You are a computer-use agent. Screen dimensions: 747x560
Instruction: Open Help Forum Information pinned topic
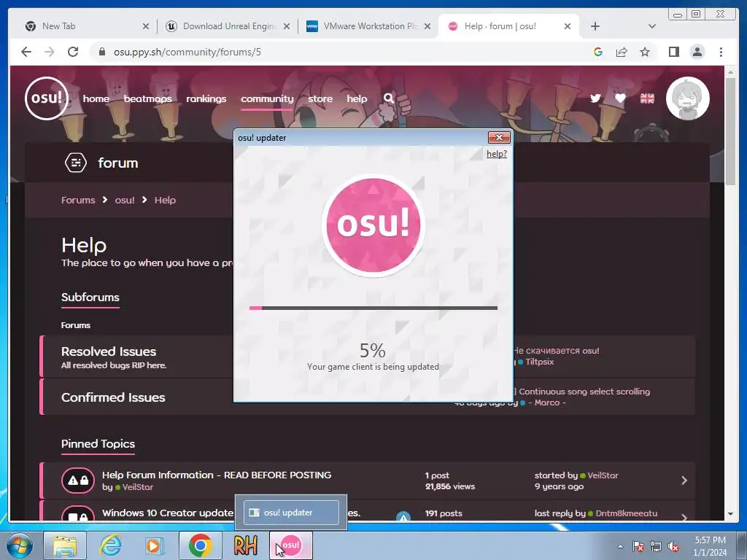pyautogui.click(x=217, y=475)
